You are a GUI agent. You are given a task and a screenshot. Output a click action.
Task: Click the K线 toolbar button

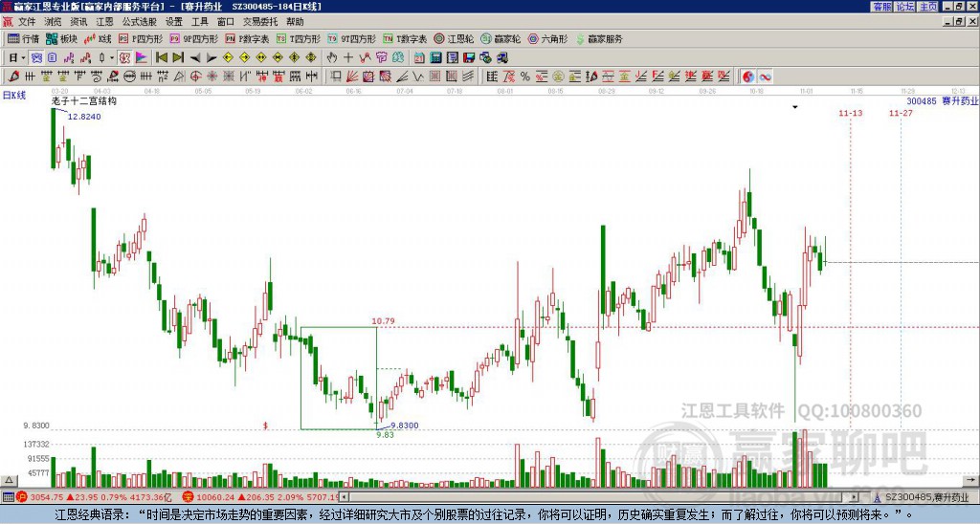coord(98,38)
